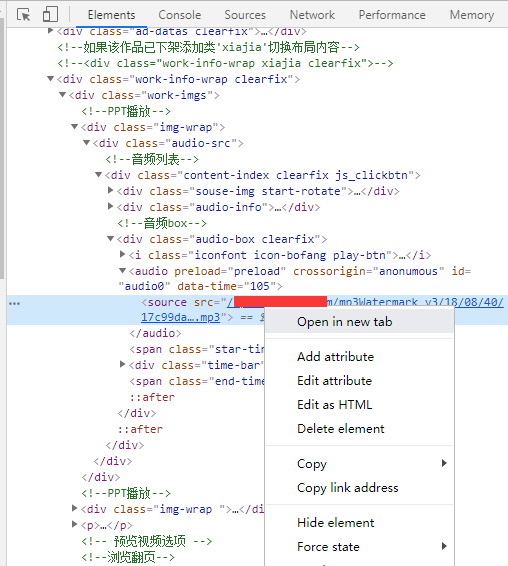
Task: Click the 17c99da….mp3 source link
Action: point(180,317)
